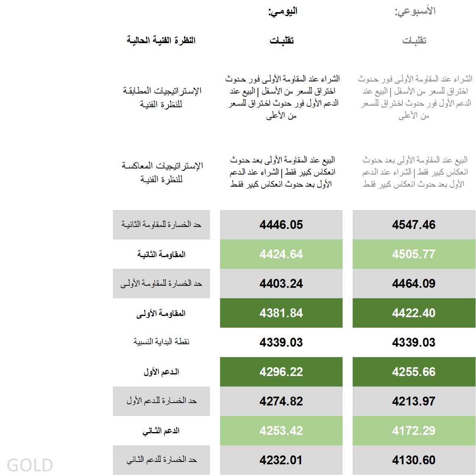Click the نقطة البداية النسبية label
Image resolution: width=476 pixels, height=476 pixels.
[x=161, y=342]
